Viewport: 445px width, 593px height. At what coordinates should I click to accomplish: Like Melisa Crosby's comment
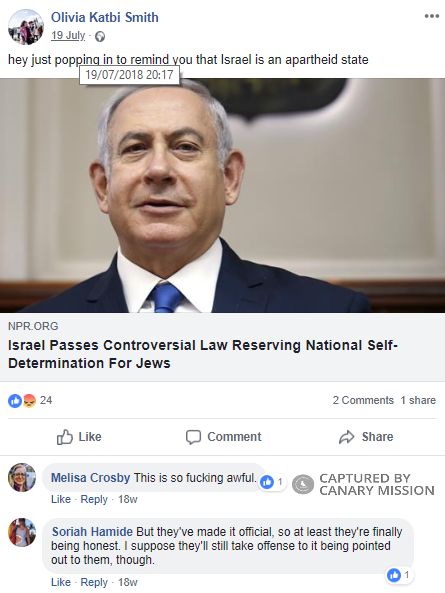pyautogui.click(x=61, y=499)
